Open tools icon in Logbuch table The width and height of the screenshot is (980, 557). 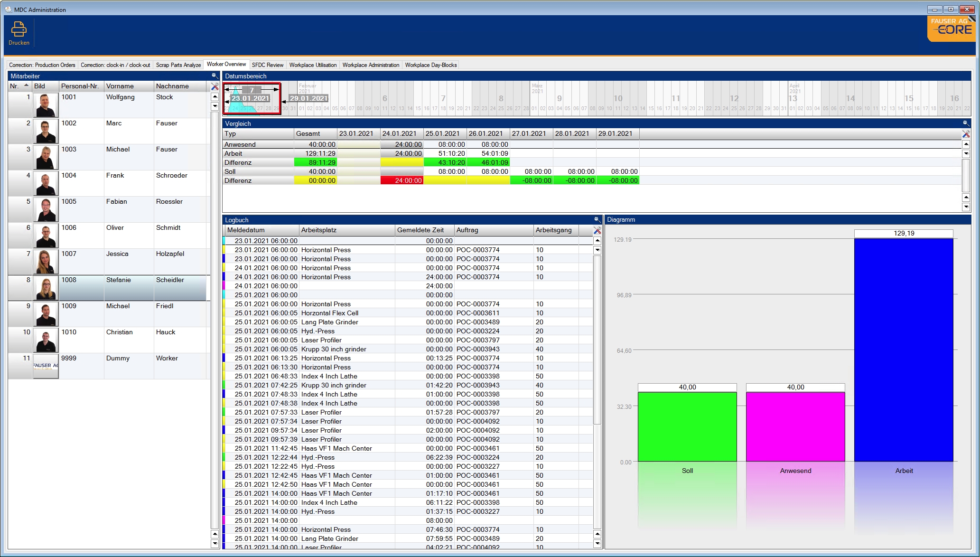597,230
